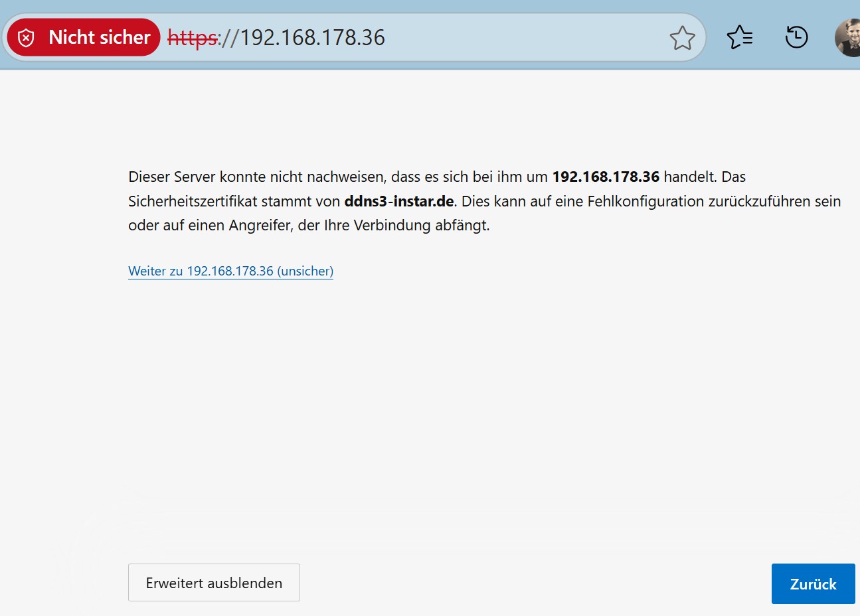The image size is (860, 616).
Task: Click the crossed-out https in address bar
Action: pos(193,38)
